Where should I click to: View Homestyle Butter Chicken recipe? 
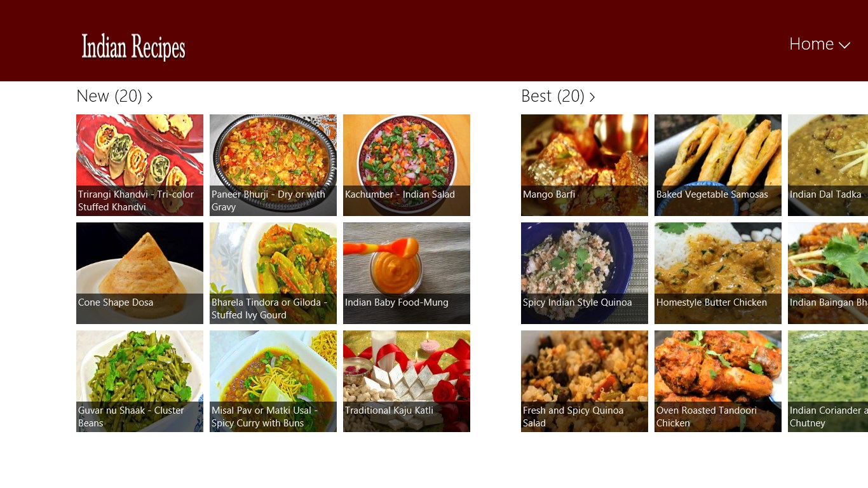click(x=718, y=273)
